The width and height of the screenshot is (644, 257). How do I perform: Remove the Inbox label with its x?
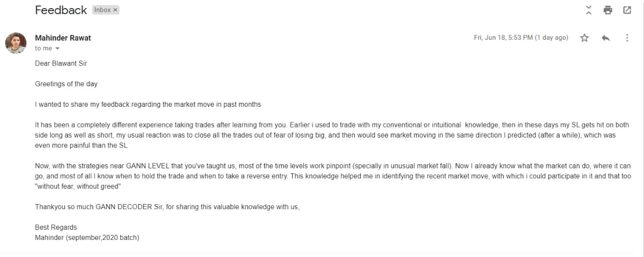115,10
